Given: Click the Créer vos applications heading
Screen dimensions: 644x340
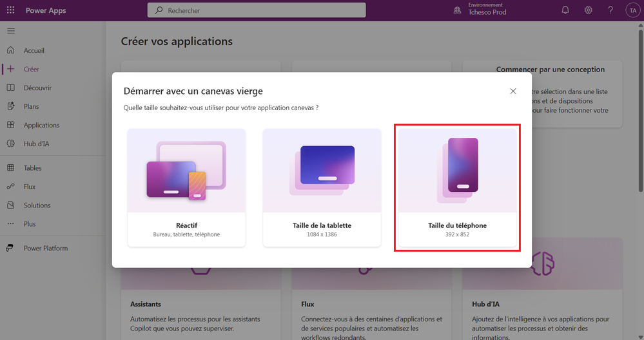Looking at the screenshot, I should 177,41.
